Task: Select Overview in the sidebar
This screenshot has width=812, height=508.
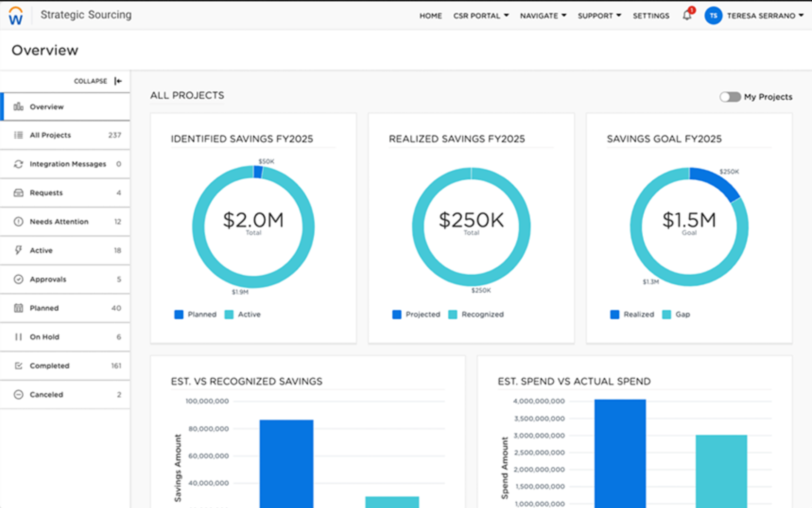Action: tap(65, 107)
